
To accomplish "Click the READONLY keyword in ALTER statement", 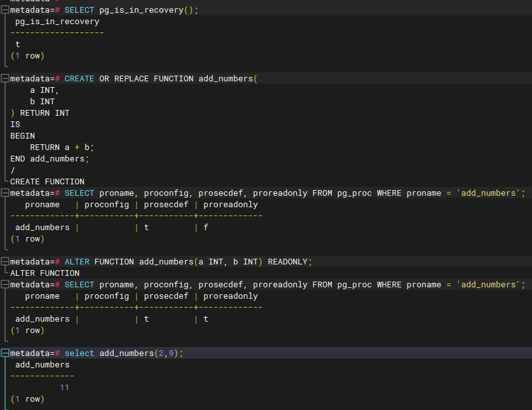I will coord(287,262).
